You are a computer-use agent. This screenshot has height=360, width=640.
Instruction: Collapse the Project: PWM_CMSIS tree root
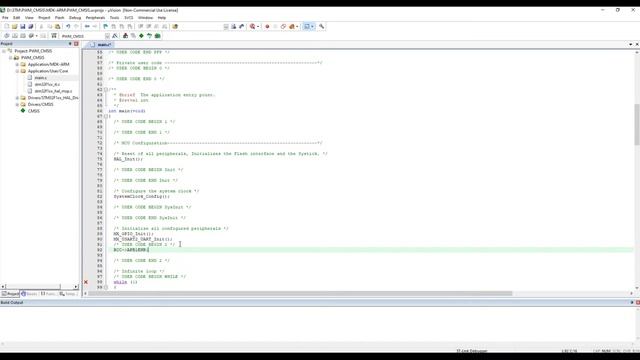pos(4,51)
